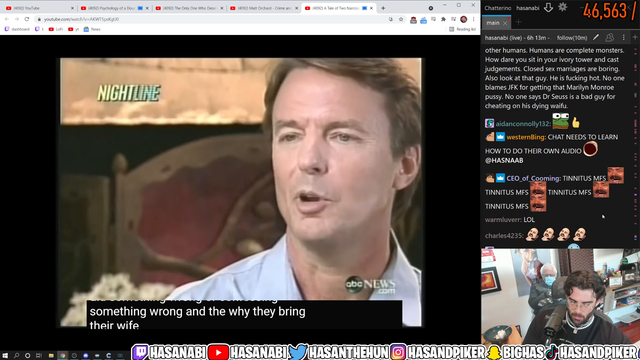The height and width of the screenshot is (360, 640).
Task: Click the Chatterino updates arrow icon
Action: click(x=548, y=7)
